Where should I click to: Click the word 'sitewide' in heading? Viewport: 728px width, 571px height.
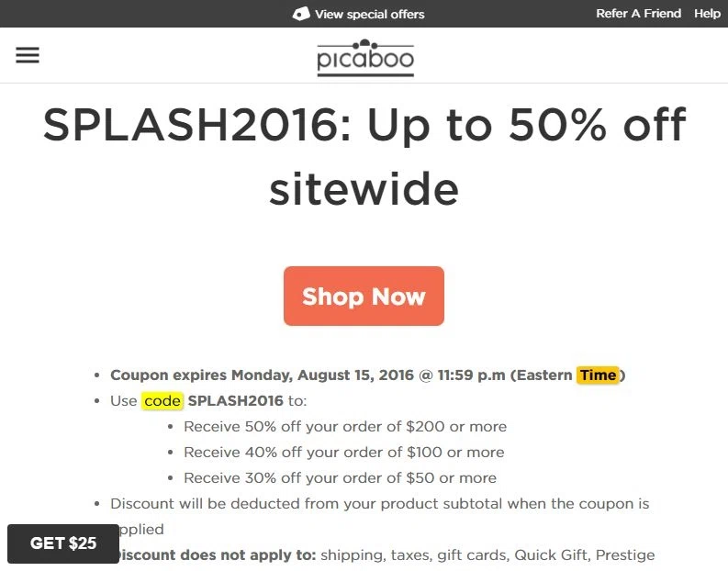click(x=364, y=189)
